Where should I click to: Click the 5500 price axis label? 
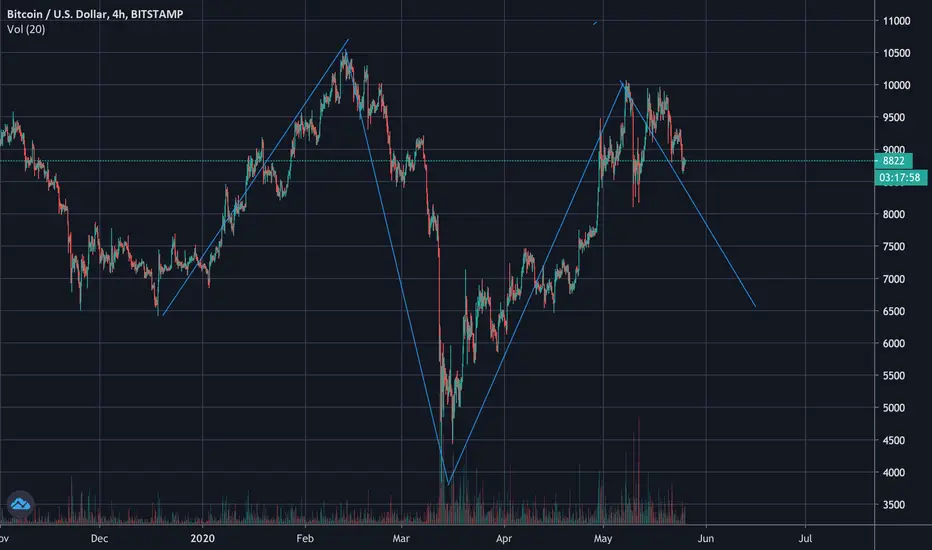894,375
